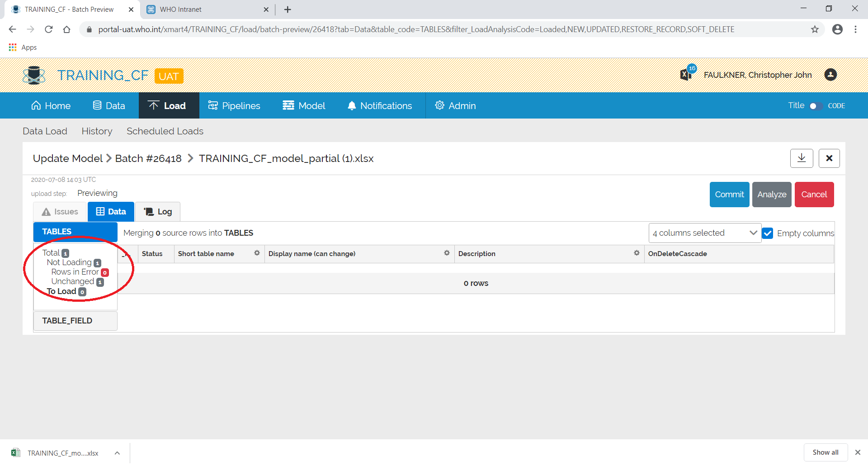868x466 pixels.
Task: Download the batch file
Action: (x=802, y=158)
